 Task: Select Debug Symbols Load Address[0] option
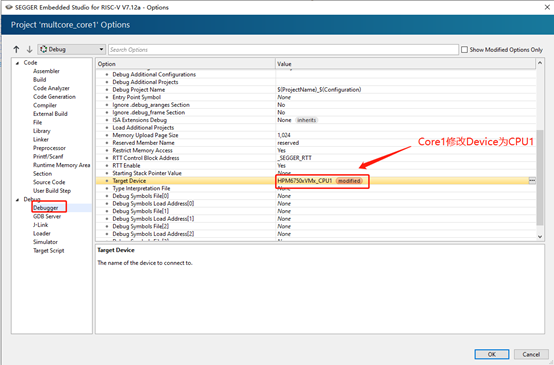tap(153, 204)
